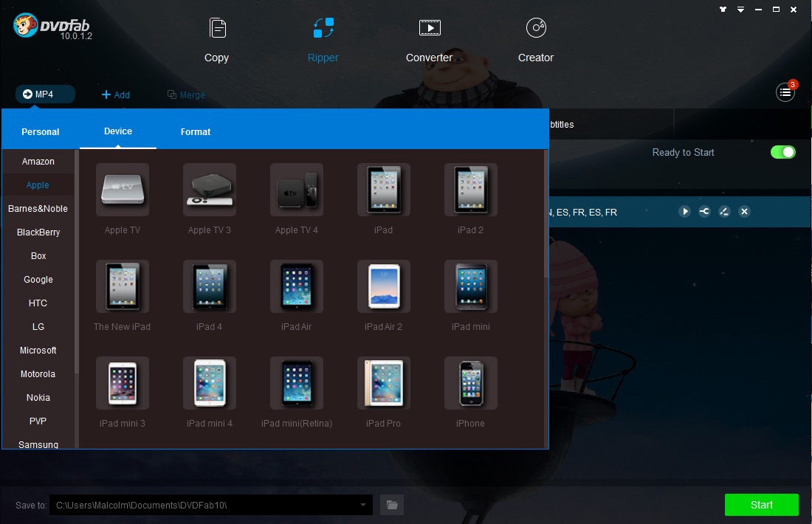Open advanced settings wrench icon for the title

(x=704, y=211)
